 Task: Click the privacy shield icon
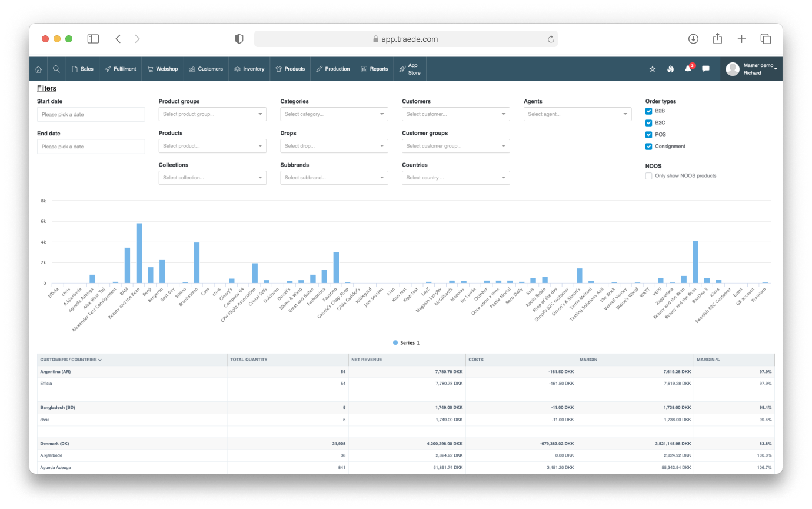[x=239, y=39]
